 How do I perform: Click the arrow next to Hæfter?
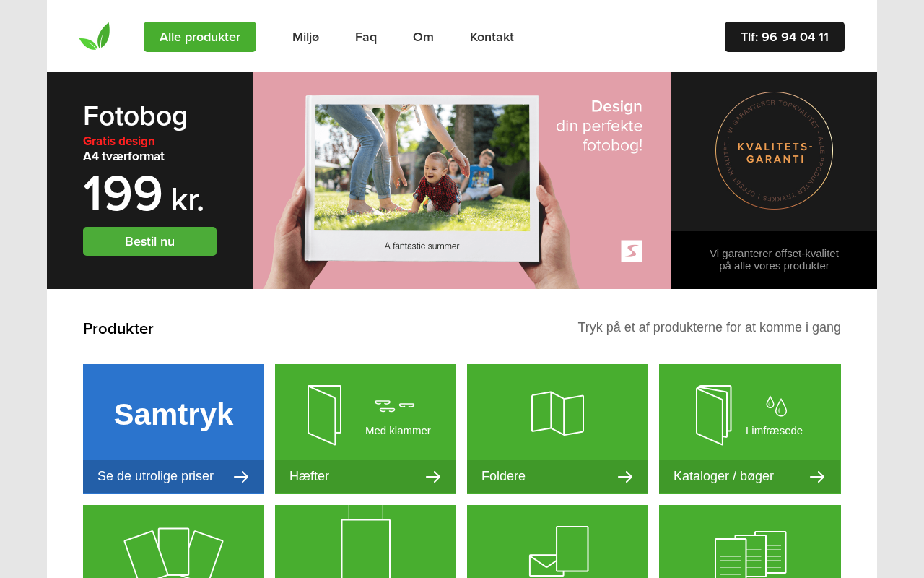433,477
